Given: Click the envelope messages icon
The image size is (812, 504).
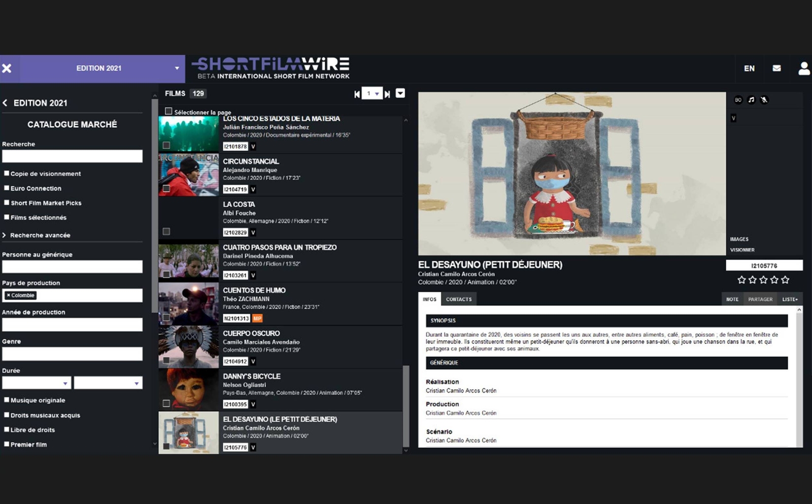Looking at the screenshot, I should click(776, 68).
